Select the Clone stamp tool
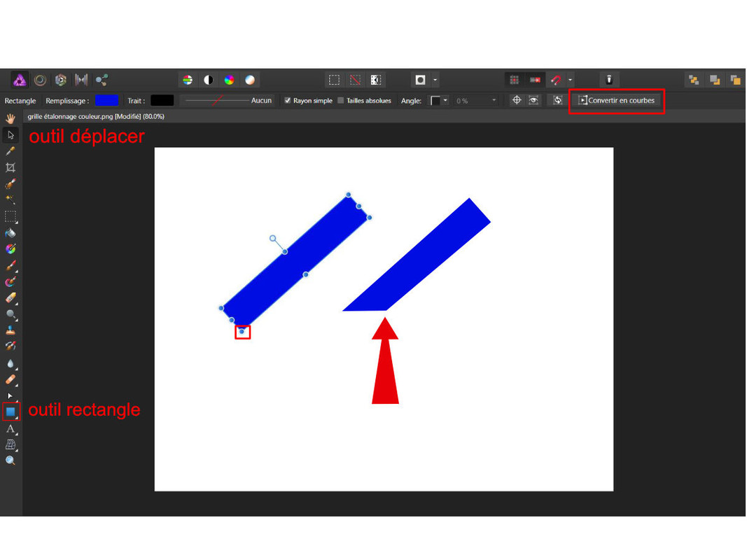This screenshot has height=560, width=747. pyautogui.click(x=11, y=330)
